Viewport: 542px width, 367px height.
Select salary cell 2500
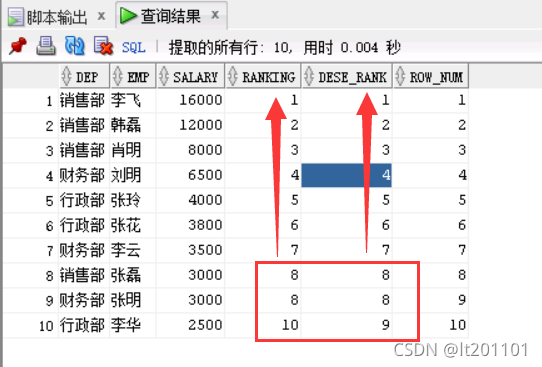click(x=191, y=325)
